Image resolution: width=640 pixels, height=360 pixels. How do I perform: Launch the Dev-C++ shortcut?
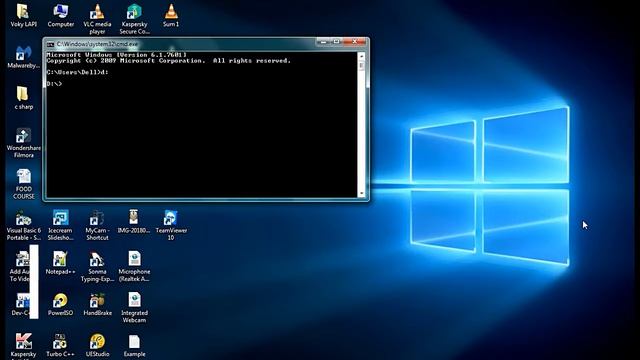(20, 304)
